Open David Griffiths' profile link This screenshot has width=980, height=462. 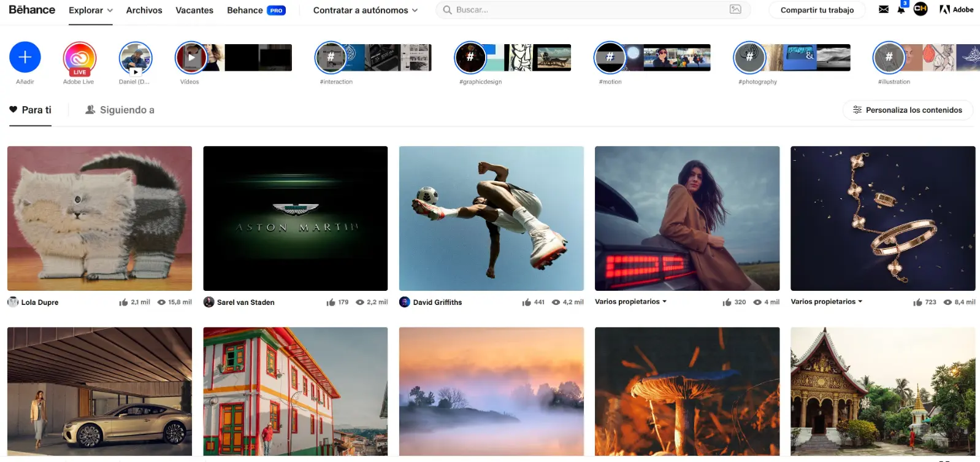[x=437, y=302]
